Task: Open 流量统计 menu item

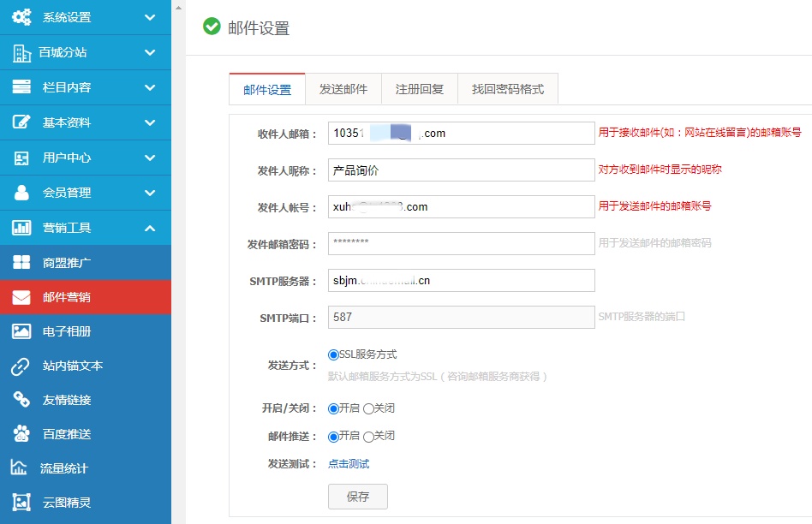Action: 86,468
